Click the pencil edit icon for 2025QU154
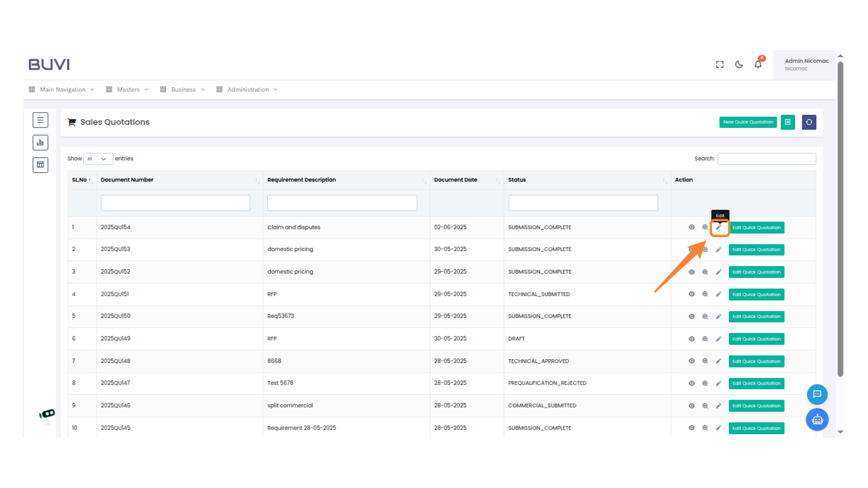This screenshot has width=868, height=488. pyautogui.click(x=718, y=227)
